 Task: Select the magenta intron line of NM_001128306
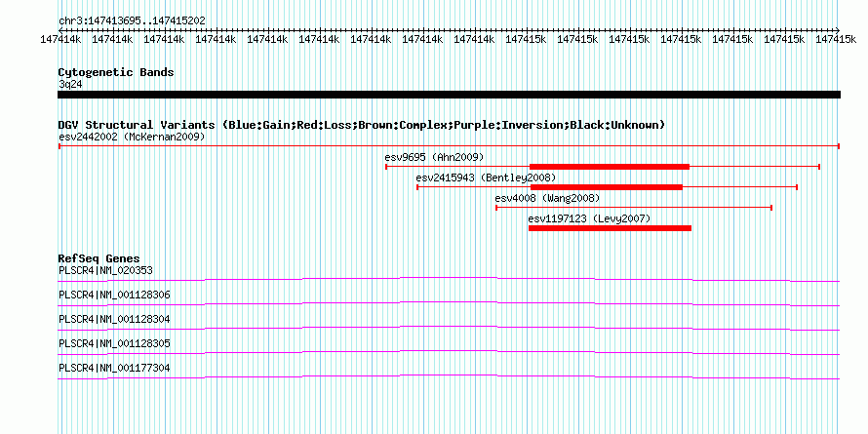click(449, 303)
